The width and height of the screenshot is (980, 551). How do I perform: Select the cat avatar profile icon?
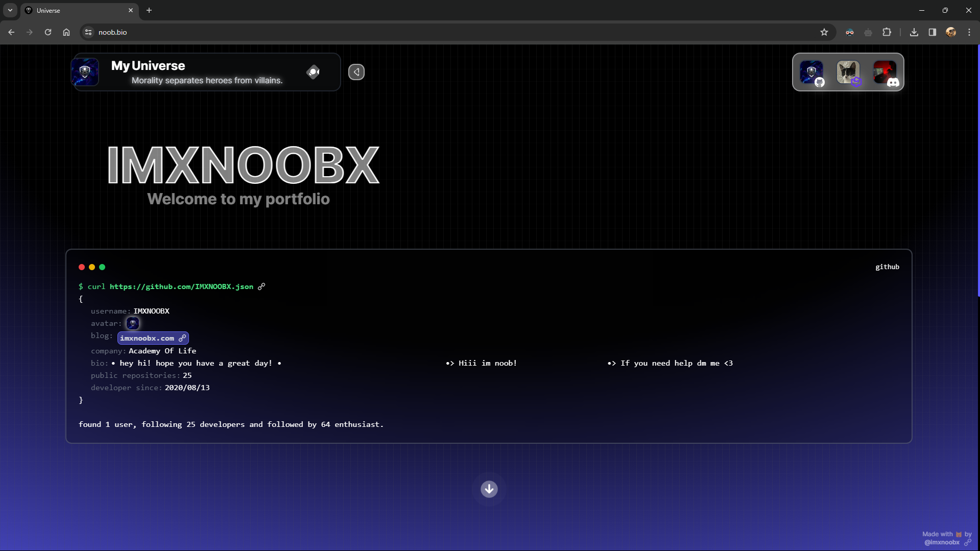tap(848, 72)
